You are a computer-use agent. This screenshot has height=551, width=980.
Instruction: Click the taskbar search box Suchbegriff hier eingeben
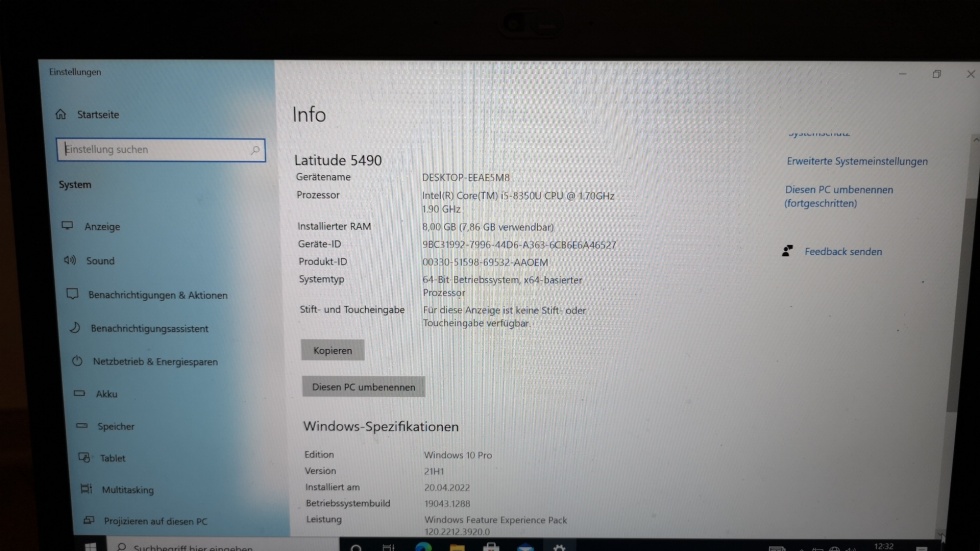click(224, 547)
